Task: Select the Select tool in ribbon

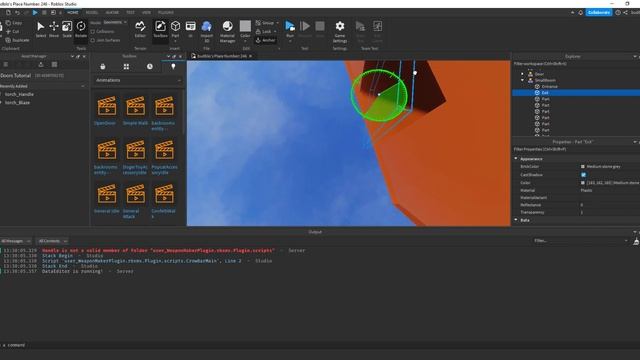Action: click(40, 29)
